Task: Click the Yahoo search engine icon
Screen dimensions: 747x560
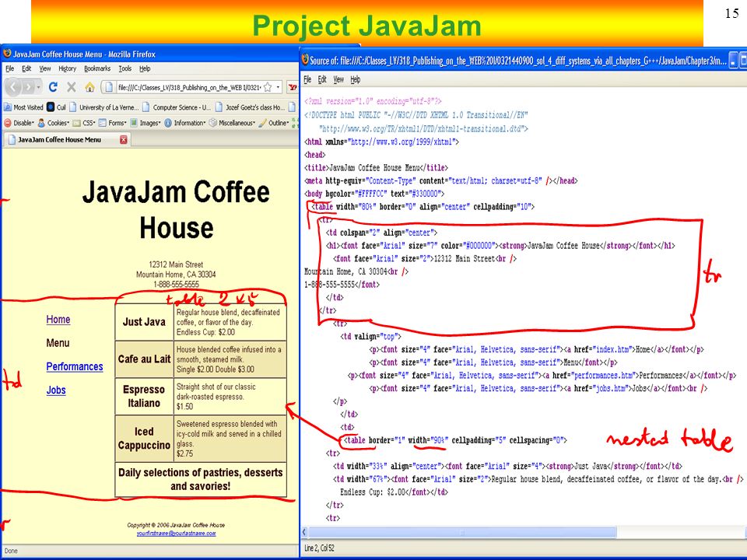Action: (292, 87)
